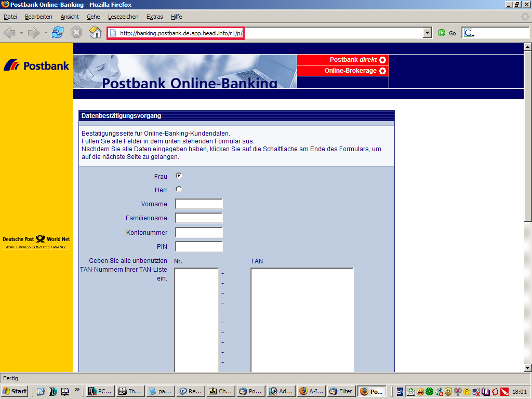Screen dimensions: 532x399
Task: Click the yellow smiley tray icon
Action: 420,392
